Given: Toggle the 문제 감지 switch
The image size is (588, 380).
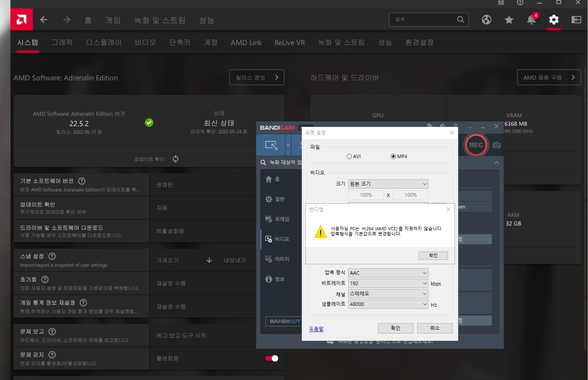Looking at the screenshot, I should coord(272,358).
